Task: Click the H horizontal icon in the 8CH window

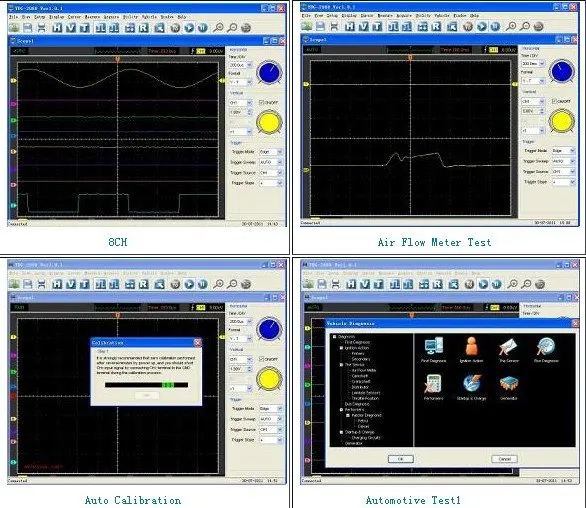Action: 57,28
